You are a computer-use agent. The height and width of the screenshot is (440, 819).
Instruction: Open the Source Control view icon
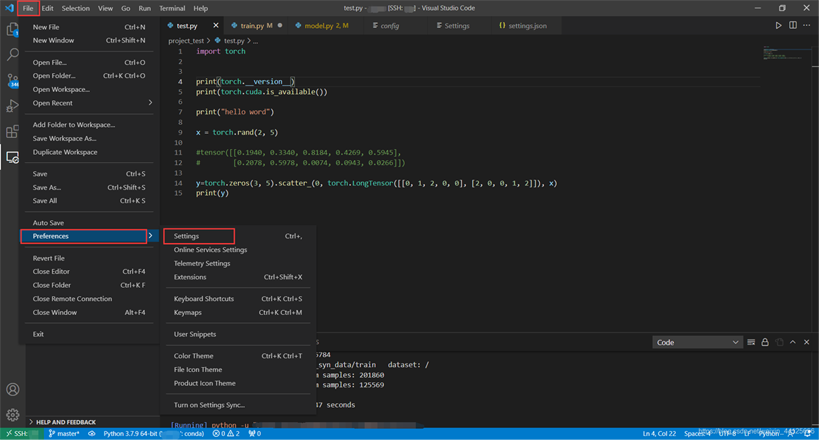tap(13, 80)
